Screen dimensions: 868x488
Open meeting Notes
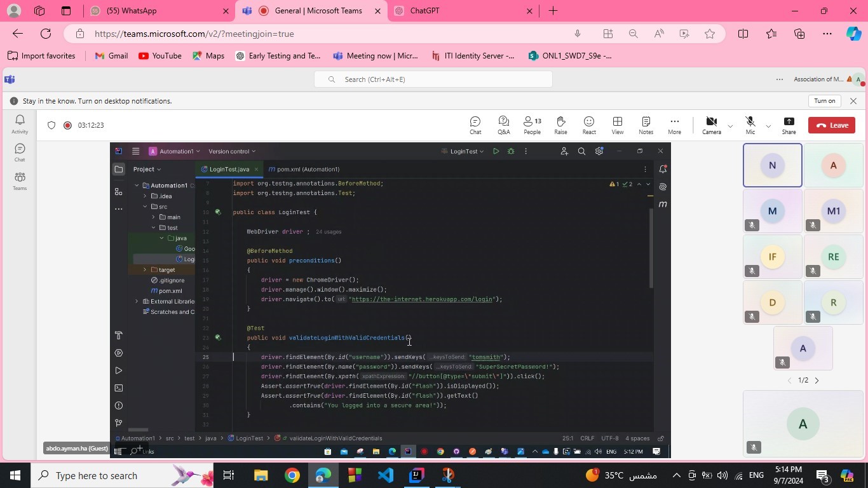(x=646, y=125)
